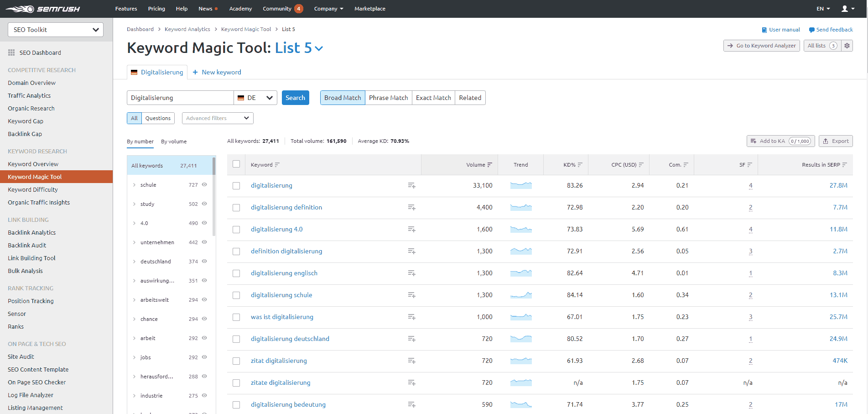Sort by Com. column sort icon

click(x=686, y=165)
